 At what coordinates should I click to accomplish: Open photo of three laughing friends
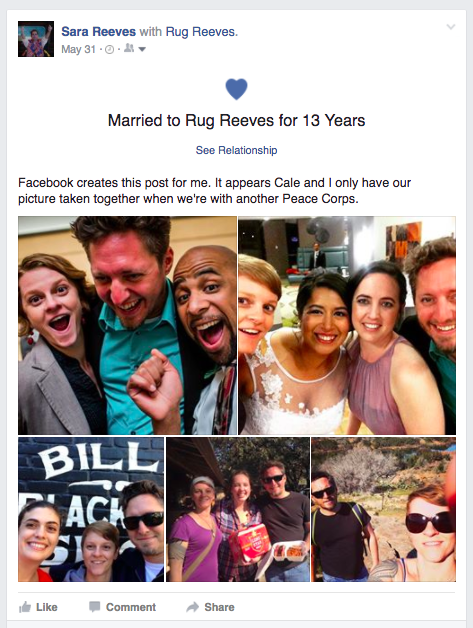click(127, 325)
